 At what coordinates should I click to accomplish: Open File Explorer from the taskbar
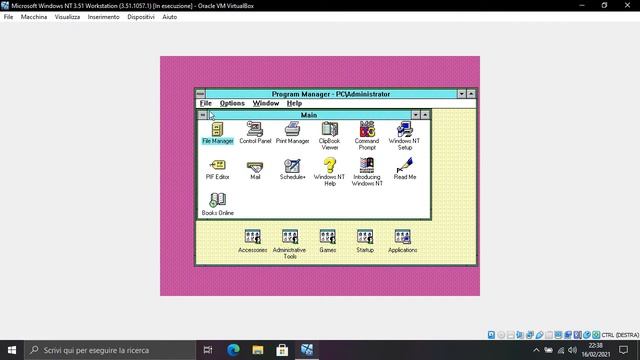(258, 350)
